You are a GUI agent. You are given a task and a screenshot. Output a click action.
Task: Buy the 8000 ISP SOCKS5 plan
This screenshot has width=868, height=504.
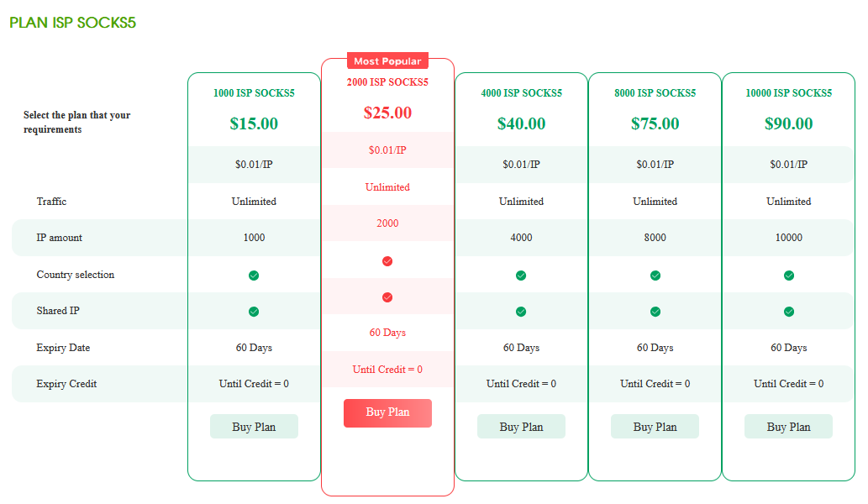655,427
